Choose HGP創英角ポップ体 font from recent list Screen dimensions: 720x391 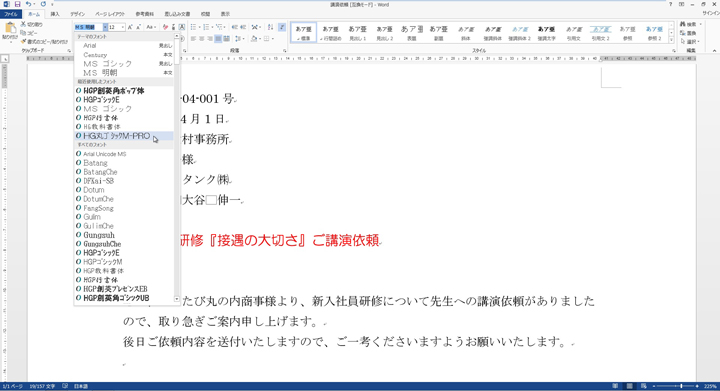(x=124, y=91)
